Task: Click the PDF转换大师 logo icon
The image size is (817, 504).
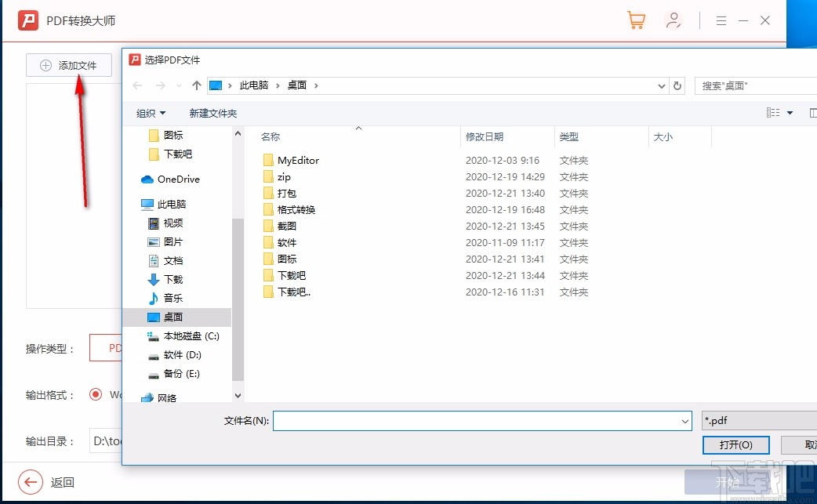Action: coord(29,20)
